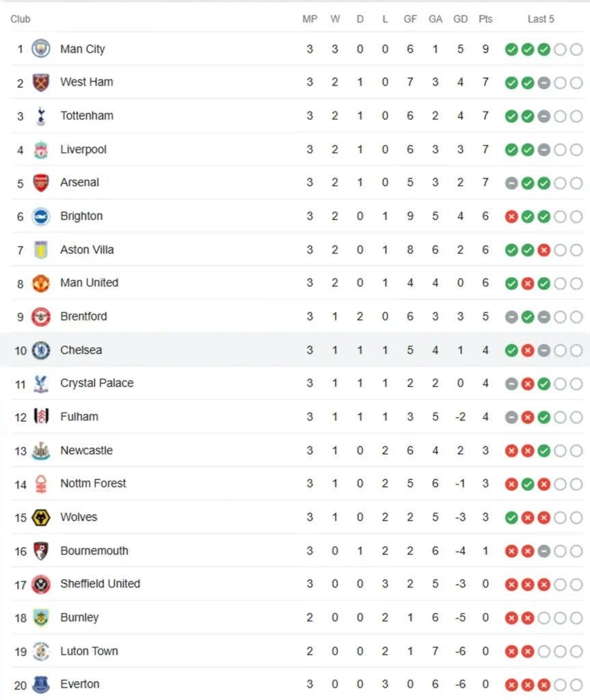The height and width of the screenshot is (700, 590).
Task: Select the Wolves club crest
Action: (41, 517)
